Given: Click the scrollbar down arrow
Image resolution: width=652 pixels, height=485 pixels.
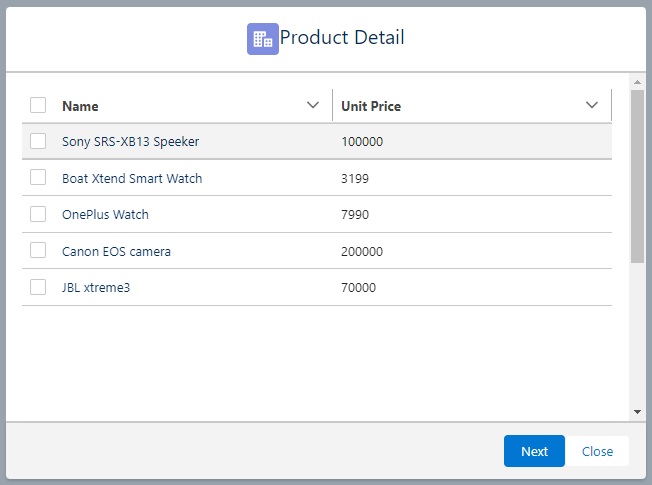Looking at the screenshot, I should (637, 412).
